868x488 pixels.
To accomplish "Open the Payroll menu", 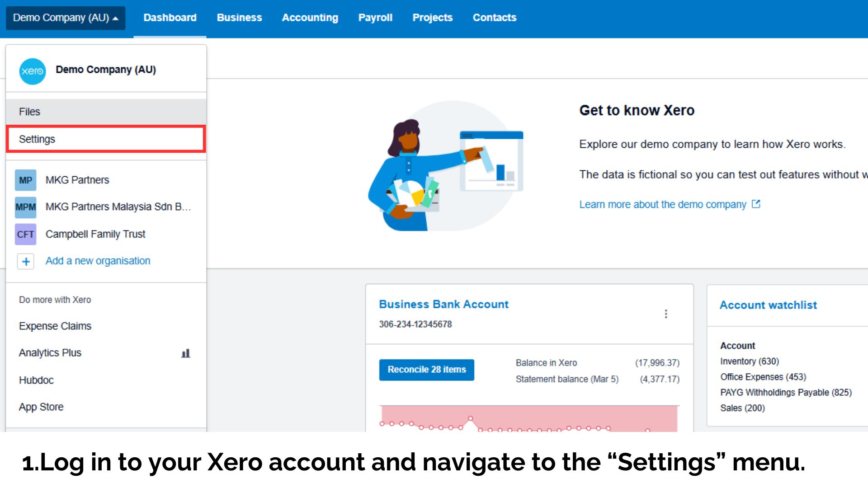I will pyautogui.click(x=375, y=18).
